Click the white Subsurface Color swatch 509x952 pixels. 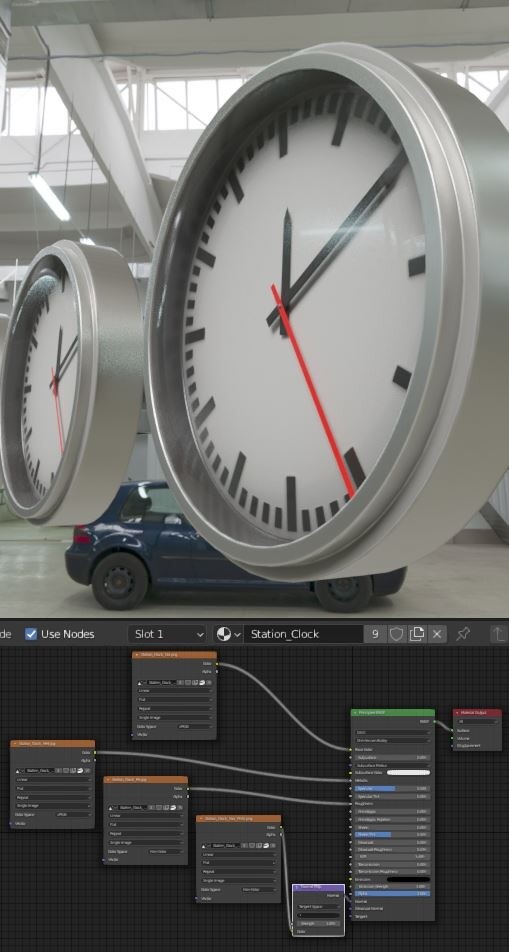coord(408,772)
